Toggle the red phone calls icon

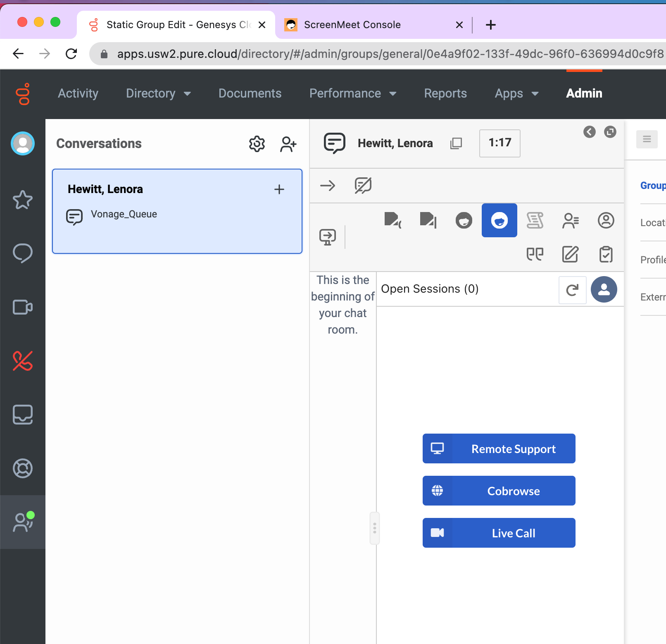tap(23, 361)
